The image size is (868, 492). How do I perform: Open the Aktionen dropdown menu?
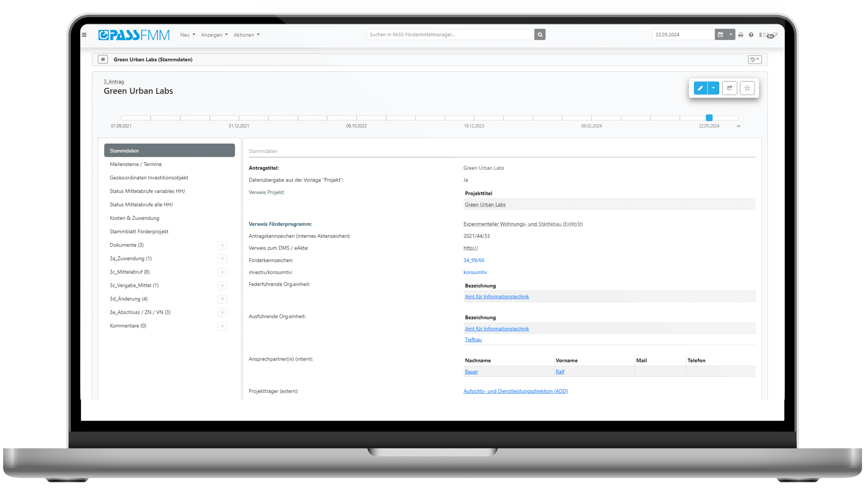246,35
